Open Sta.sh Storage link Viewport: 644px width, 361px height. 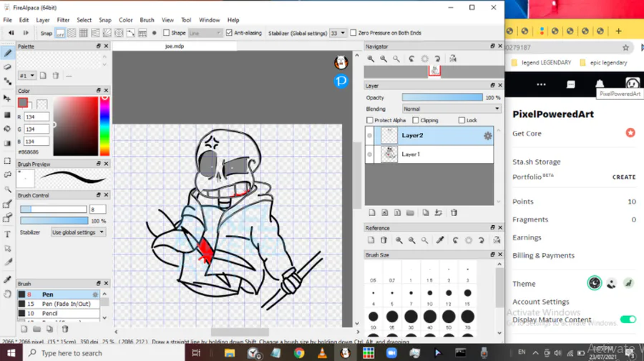[537, 162]
